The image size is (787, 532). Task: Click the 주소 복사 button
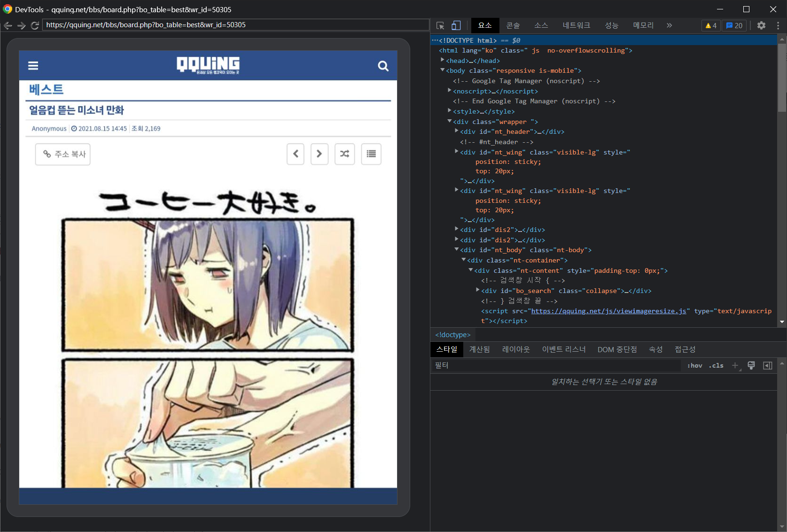pos(63,154)
